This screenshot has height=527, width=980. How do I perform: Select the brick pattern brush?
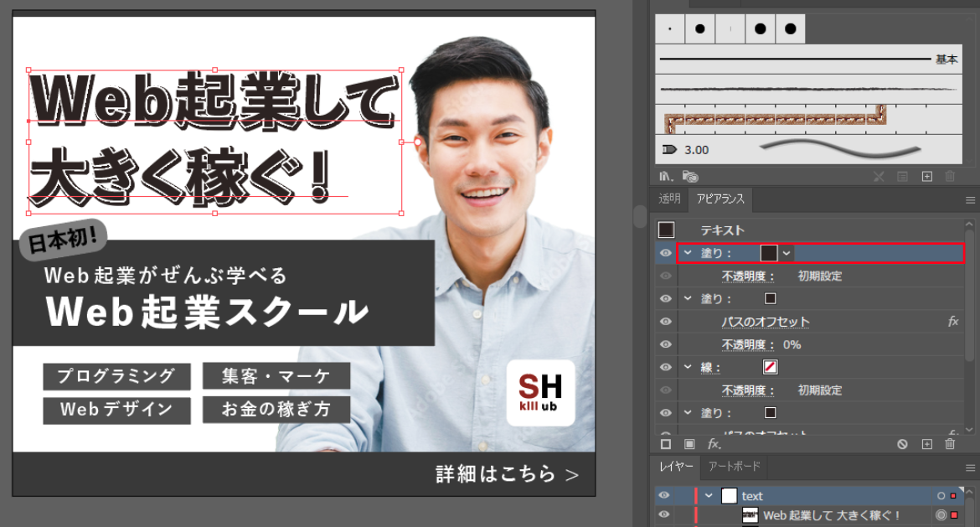tap(809, 120)
